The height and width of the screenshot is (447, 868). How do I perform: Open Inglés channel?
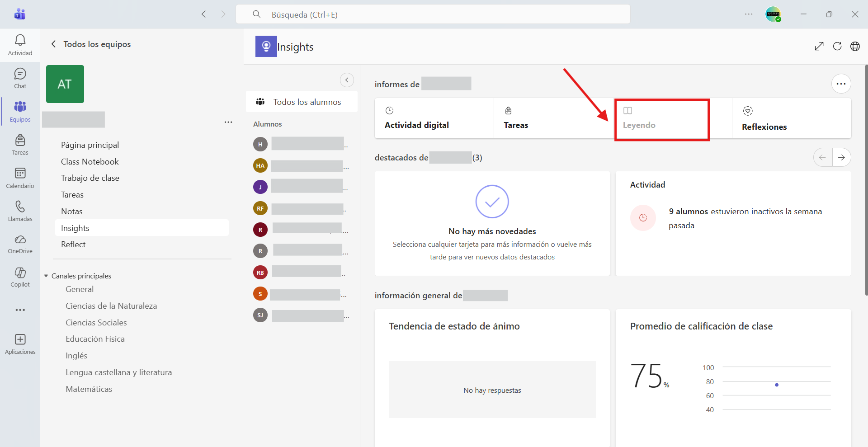pyautogui.click(x=76, y=356)
